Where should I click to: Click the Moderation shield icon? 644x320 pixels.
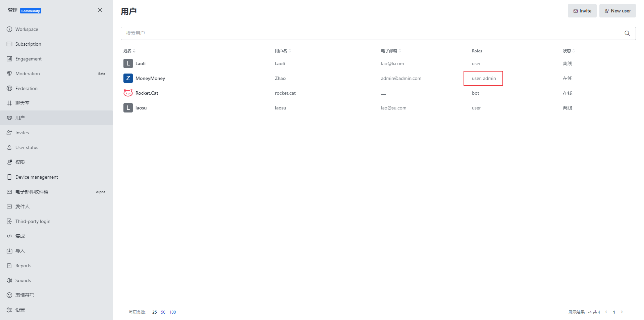point(9,74)
